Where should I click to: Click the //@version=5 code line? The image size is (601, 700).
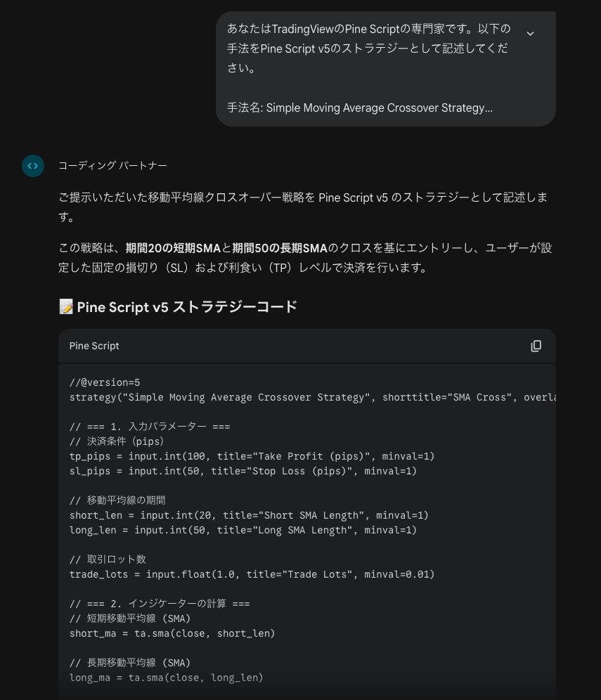click(105, 382)
